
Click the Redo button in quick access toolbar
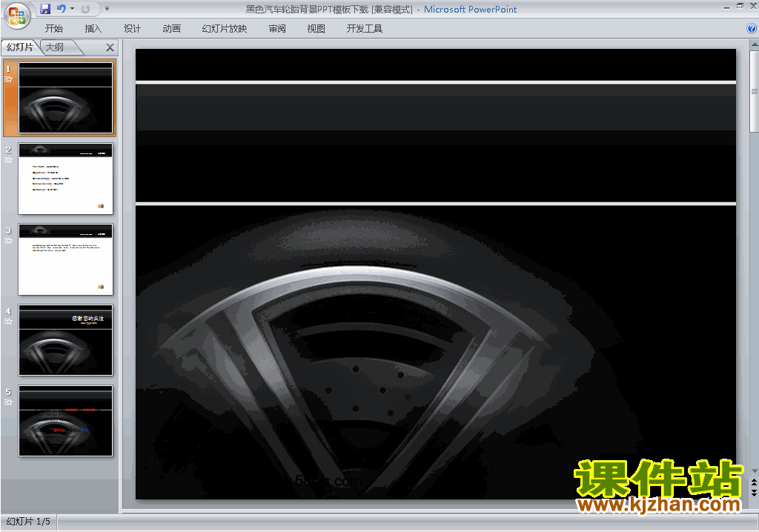[x=85, y=9]
